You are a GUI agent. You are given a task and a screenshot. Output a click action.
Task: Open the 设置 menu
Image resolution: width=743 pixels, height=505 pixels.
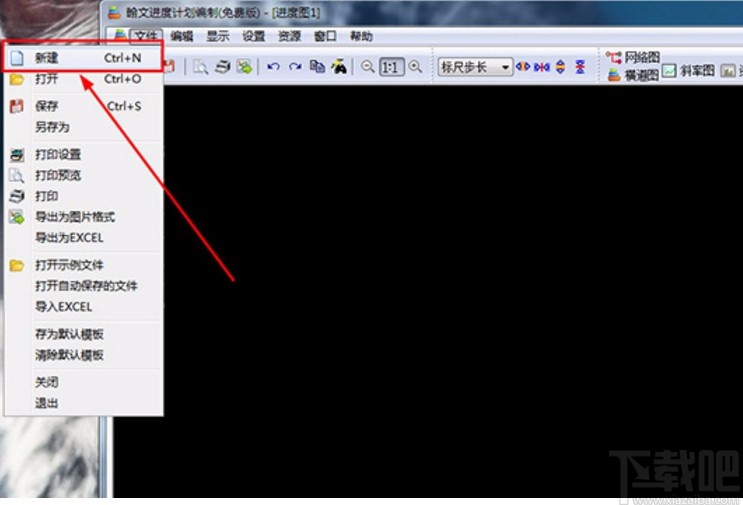point(254,36)
